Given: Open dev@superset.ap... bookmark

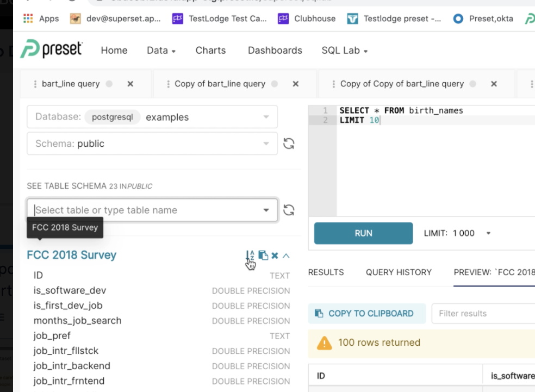Looking at the screenshot, I should point(115,18).
